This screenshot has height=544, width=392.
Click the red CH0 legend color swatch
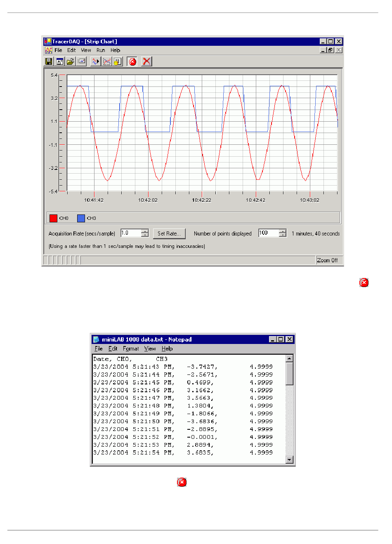tap(53, 218)
